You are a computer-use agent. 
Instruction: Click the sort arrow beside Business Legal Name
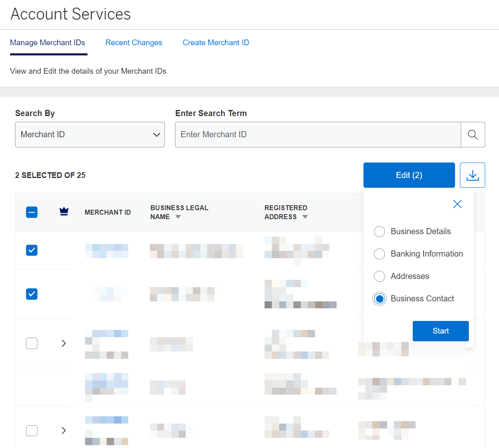coord(178,217)
